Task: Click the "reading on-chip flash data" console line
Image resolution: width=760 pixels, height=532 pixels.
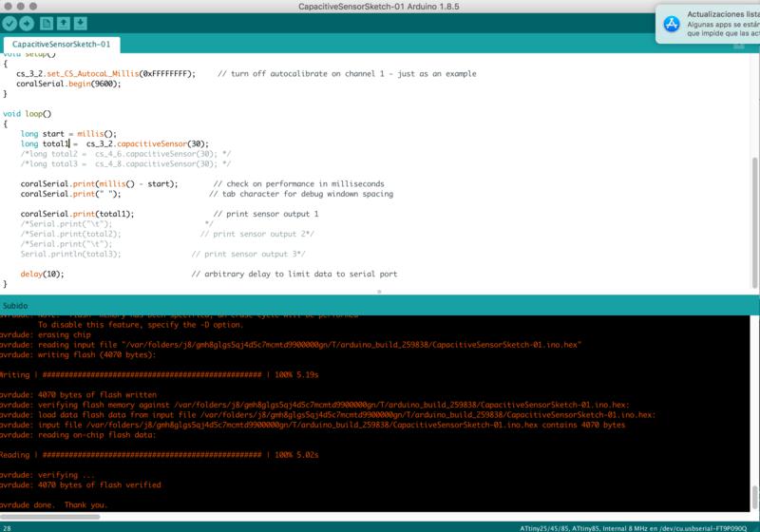Action: pyautogui.click(x=78, y=435)
